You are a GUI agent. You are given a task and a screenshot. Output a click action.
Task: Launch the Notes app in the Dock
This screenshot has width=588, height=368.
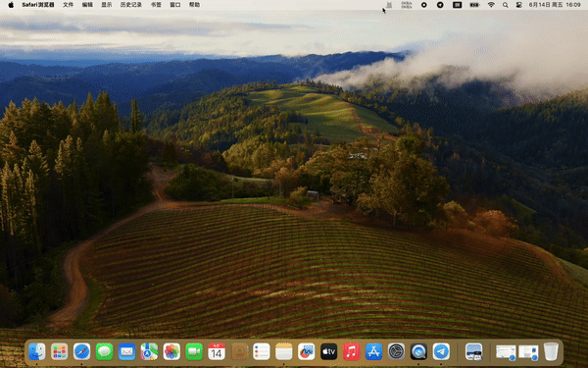point(284,352)
